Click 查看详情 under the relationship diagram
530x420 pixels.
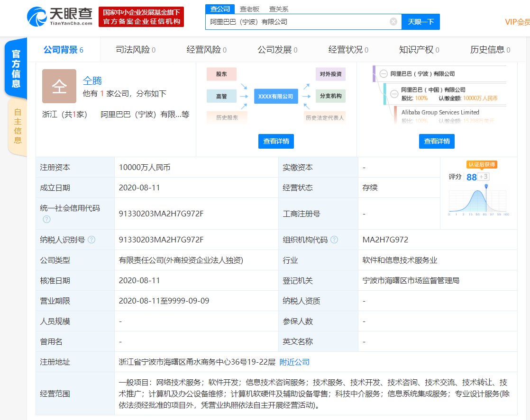pos(276,141)
